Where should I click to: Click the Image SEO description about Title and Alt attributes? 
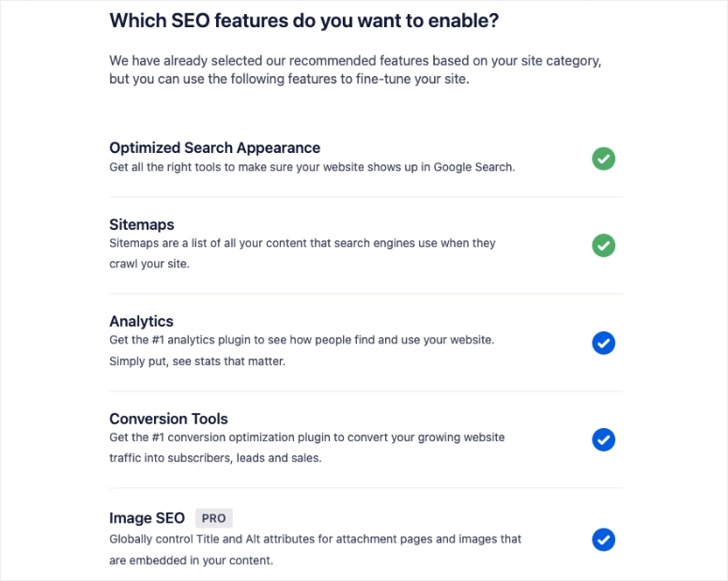pyautogui.click(x=315, y=549)
